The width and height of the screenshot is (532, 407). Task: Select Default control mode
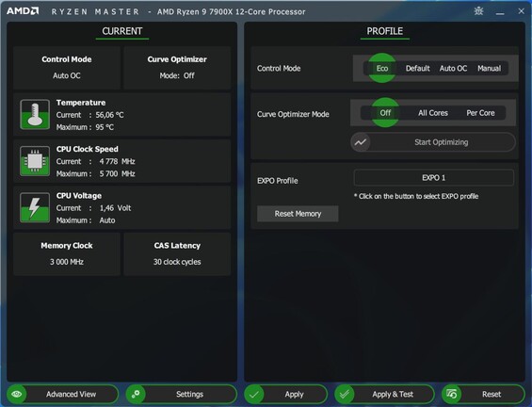coord(418,68)
